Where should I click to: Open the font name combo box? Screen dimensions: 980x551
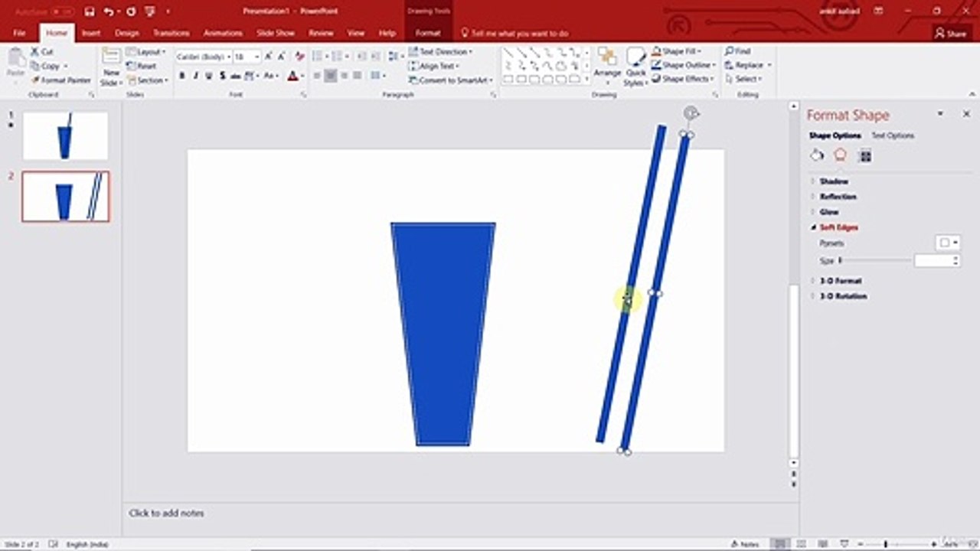coord(204,57)
